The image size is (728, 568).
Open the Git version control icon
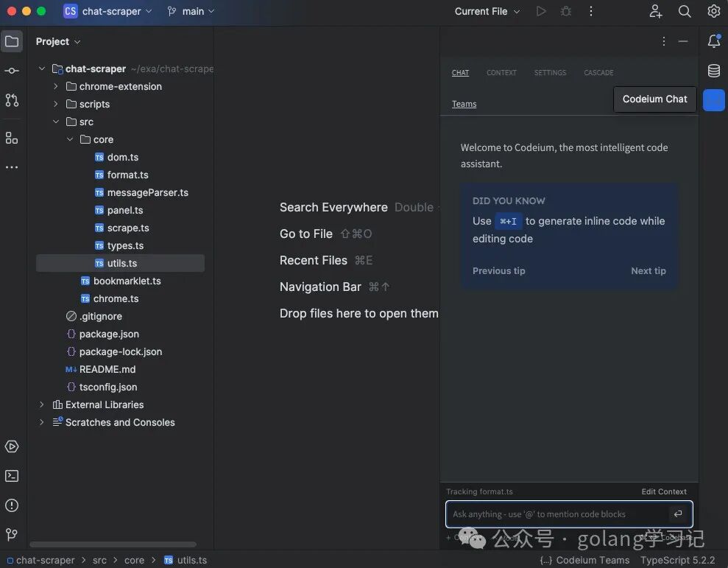point(12,535)
